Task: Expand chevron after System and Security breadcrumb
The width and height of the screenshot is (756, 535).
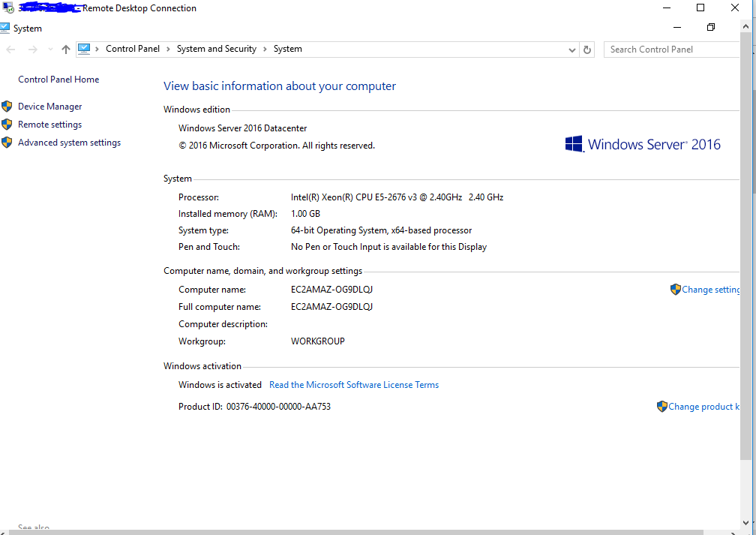Action: (x=265, y=49)
